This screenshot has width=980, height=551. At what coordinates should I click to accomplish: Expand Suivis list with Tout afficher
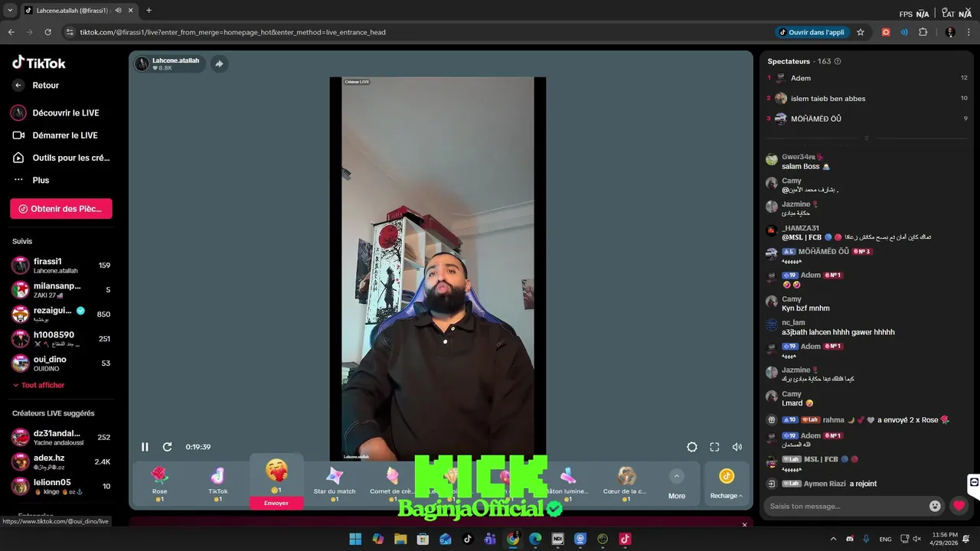(38, 385)
